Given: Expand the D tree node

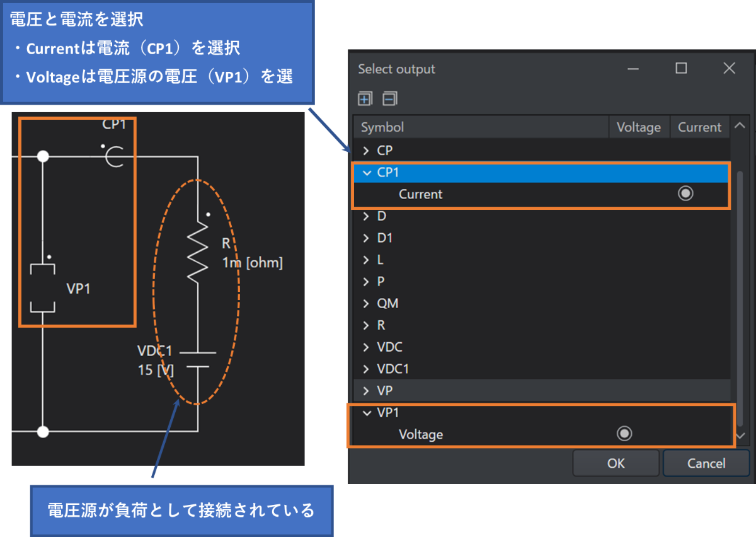Looking at the screenshot, I should tap(366, 216).
